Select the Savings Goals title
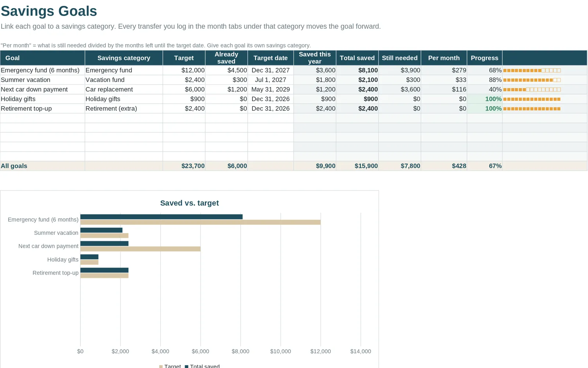588x368 pixels. click(x=49, y=11)
